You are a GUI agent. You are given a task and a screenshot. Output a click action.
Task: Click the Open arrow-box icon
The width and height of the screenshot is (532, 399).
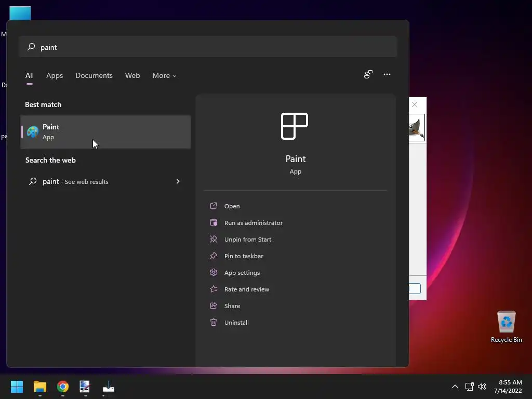pyautogui.click(x=214, y=206)
